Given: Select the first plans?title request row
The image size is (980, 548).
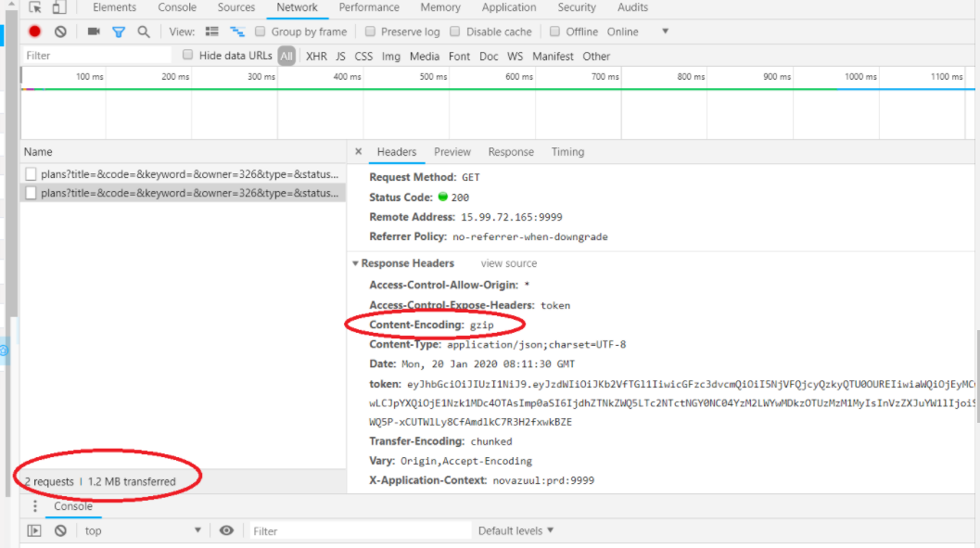Looking at the screenshot, I should (x=183, y=174).
